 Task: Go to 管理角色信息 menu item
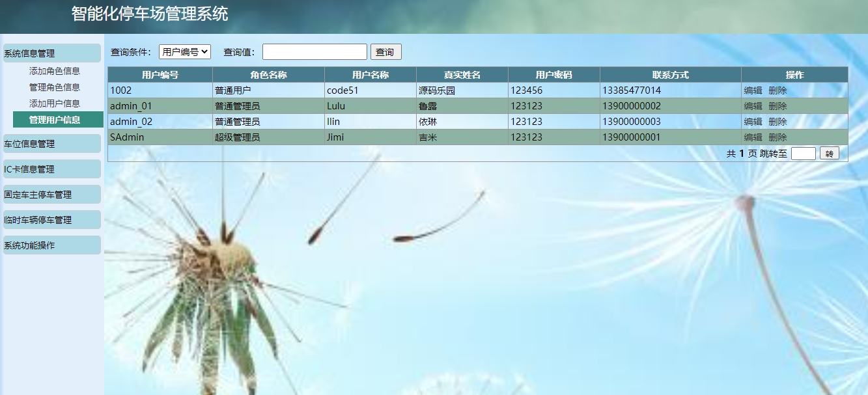click(55, 87)
